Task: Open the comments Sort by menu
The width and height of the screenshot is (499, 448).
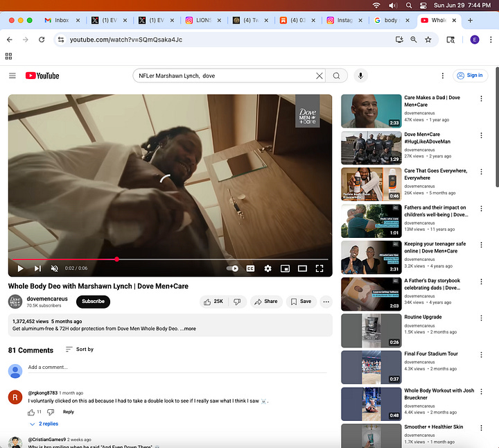Action: tap(80, 350)
